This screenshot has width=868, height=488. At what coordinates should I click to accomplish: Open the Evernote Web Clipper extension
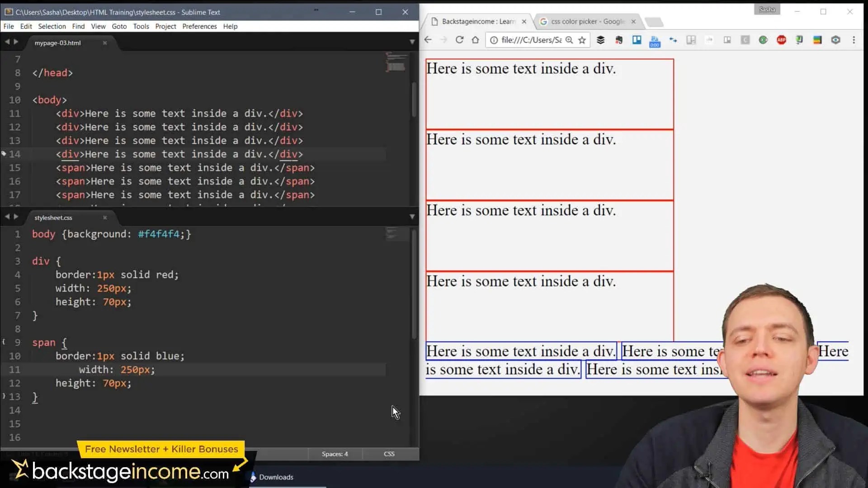619,40
